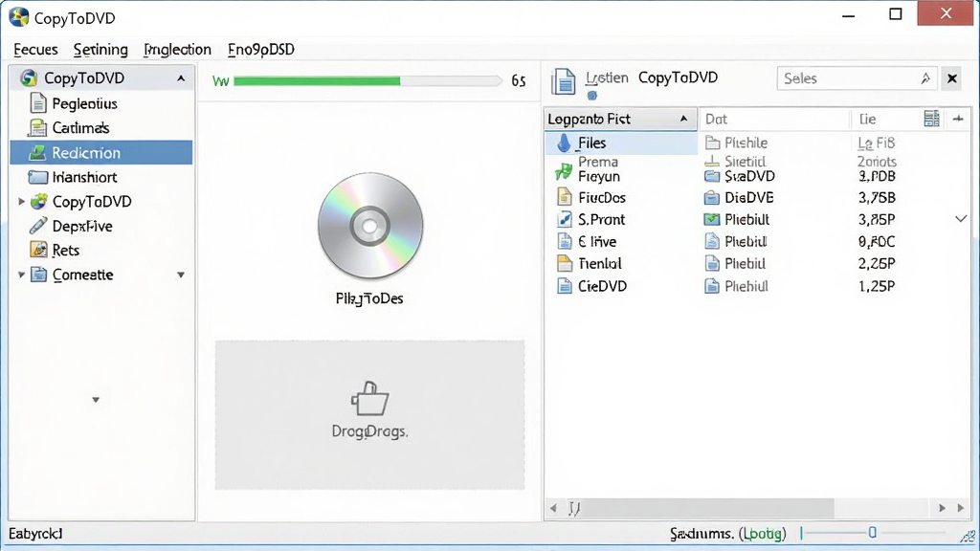Click the Catlimals sidebar icon
Image resolution: width=980 pixels, height=551 pixels.
click(x=37, y=127)
